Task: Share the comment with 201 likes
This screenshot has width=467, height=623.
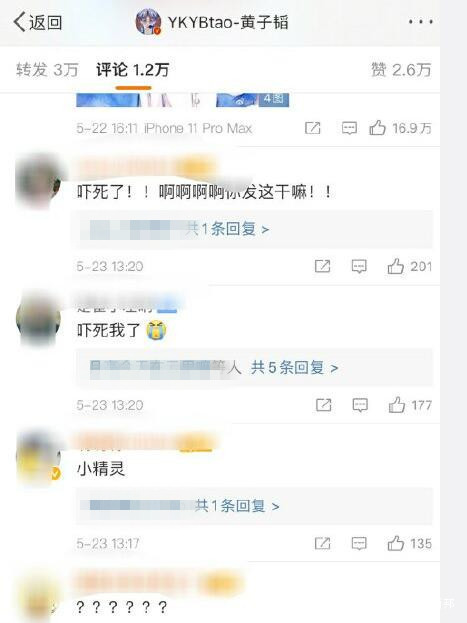Action: click(322, 266)
